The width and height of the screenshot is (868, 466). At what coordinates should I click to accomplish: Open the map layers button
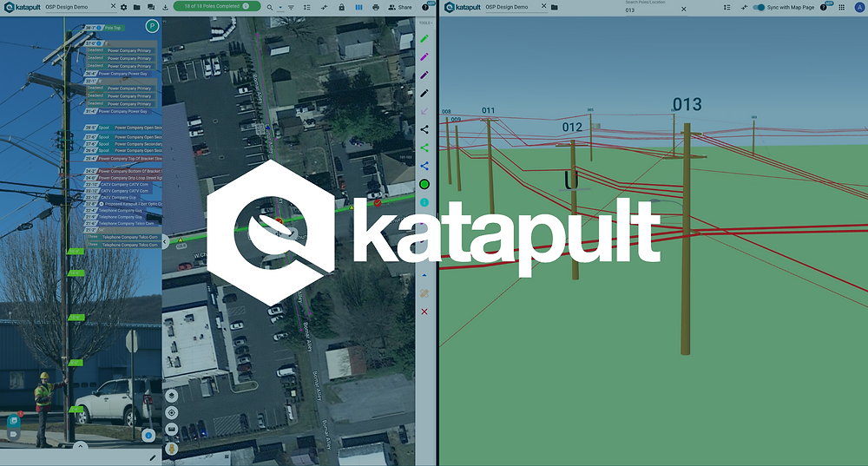tap(172, 395)
